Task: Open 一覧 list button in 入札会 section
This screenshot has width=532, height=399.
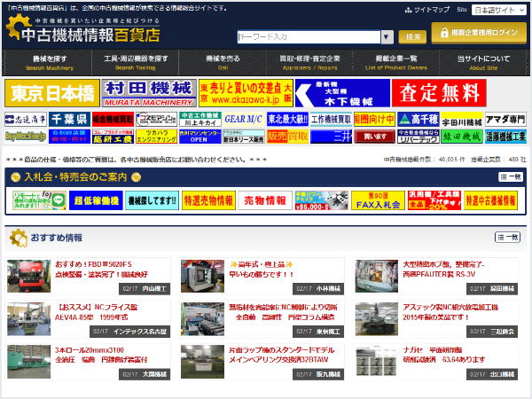Action: (x=511, y=176)
